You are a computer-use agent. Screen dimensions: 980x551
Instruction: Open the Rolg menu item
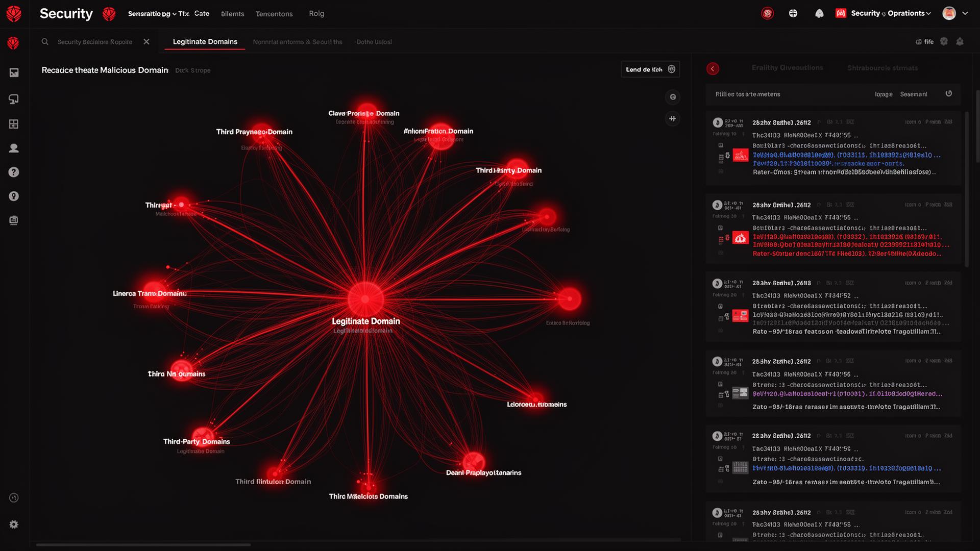pyautogui.click(x=316, y=14)
